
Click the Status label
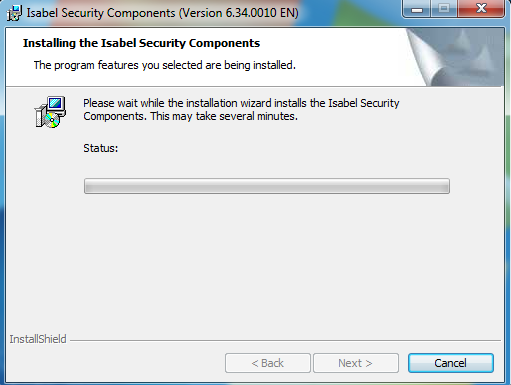coord(101,148)
